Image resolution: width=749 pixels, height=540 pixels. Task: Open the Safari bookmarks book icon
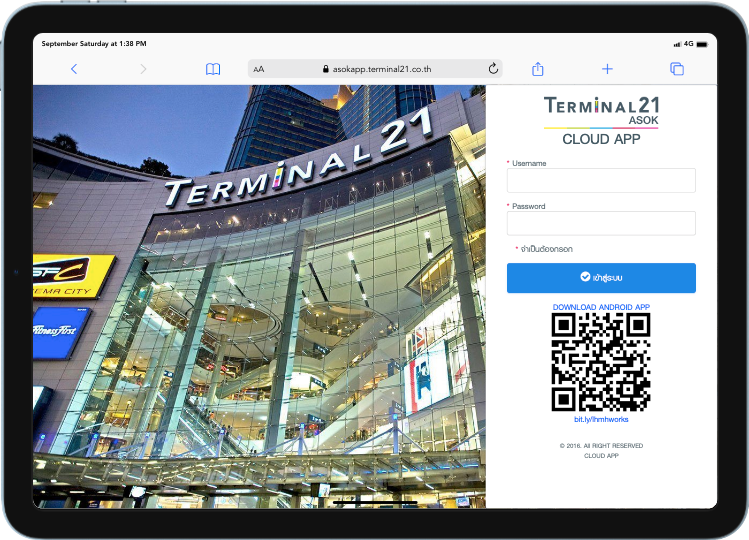pos(213,69)
